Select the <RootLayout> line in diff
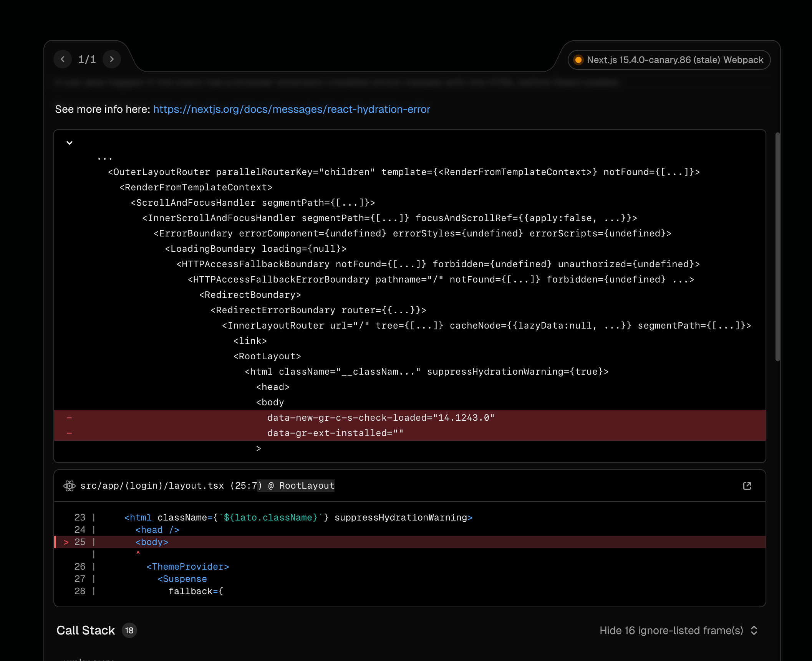812x661 pixels. 267,356
